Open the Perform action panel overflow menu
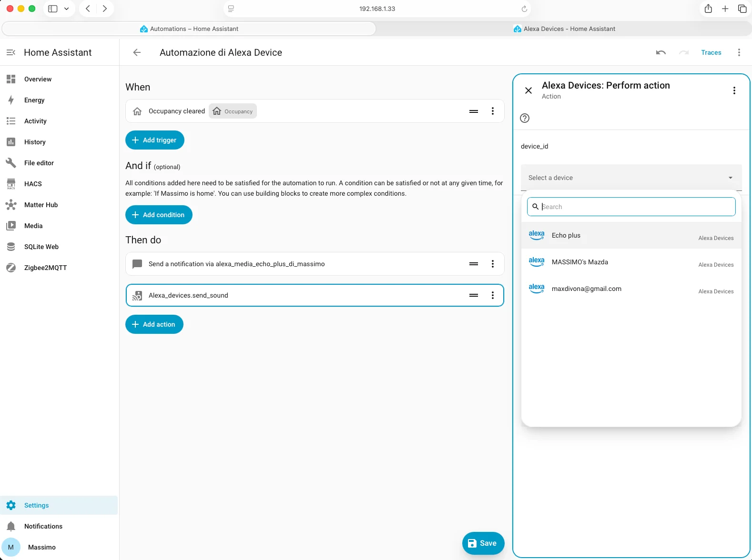This screenshot has width=752, height=560. point(734,90)
